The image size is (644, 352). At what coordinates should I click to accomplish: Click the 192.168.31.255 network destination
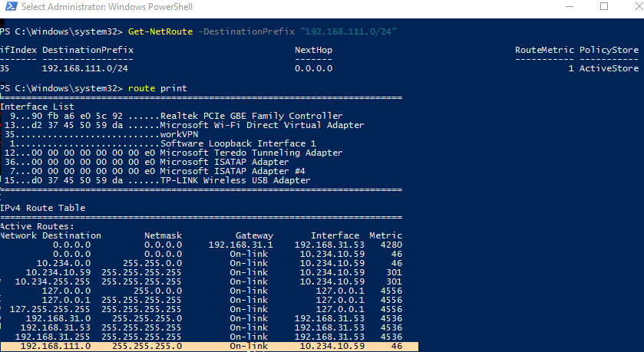pyautogui.click(x=52, y=337)
